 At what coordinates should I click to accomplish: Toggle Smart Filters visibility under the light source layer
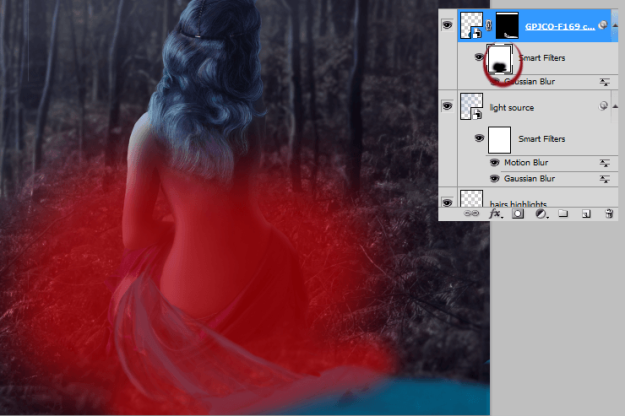click(479, 138)
